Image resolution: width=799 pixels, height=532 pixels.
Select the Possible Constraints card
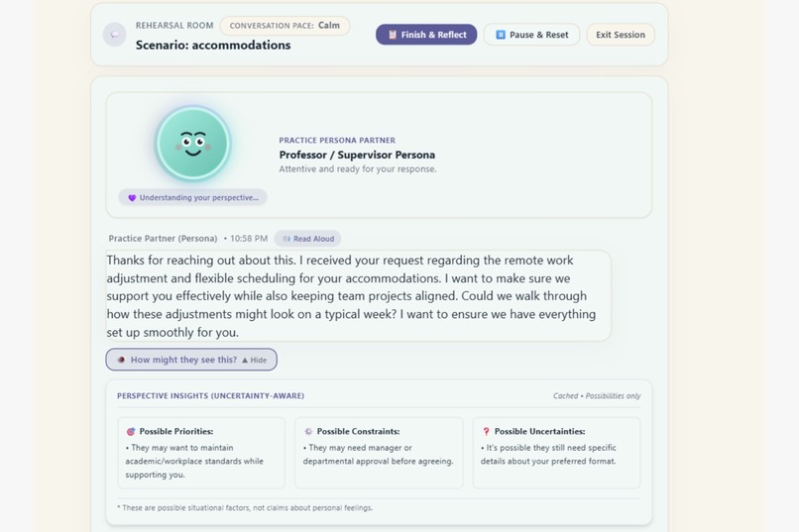pyautogui.click(x=379, y=453)
